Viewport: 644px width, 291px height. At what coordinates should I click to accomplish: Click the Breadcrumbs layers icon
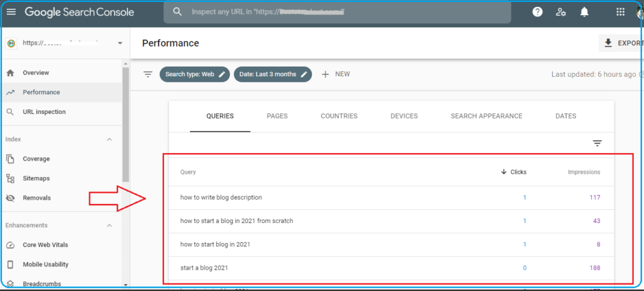pyautogui.click(x=11, y=284)
